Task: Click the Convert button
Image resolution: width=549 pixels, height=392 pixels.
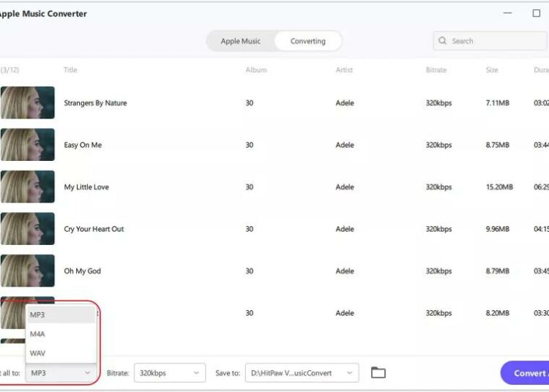Action: tap(525, 373)
